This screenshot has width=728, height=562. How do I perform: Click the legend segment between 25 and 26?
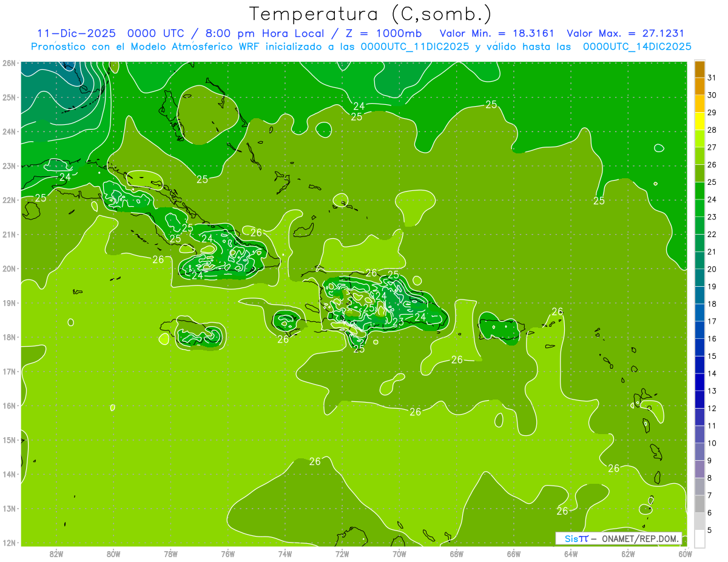699,173
